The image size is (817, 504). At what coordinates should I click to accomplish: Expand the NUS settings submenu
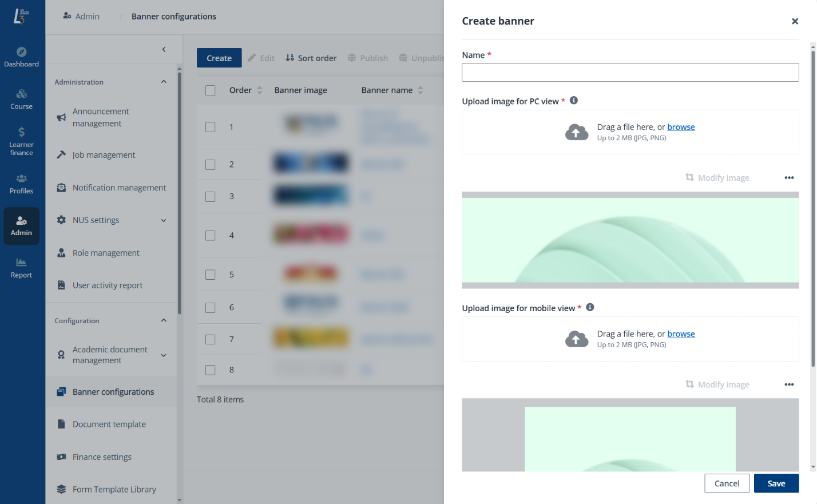coord(164,220)
